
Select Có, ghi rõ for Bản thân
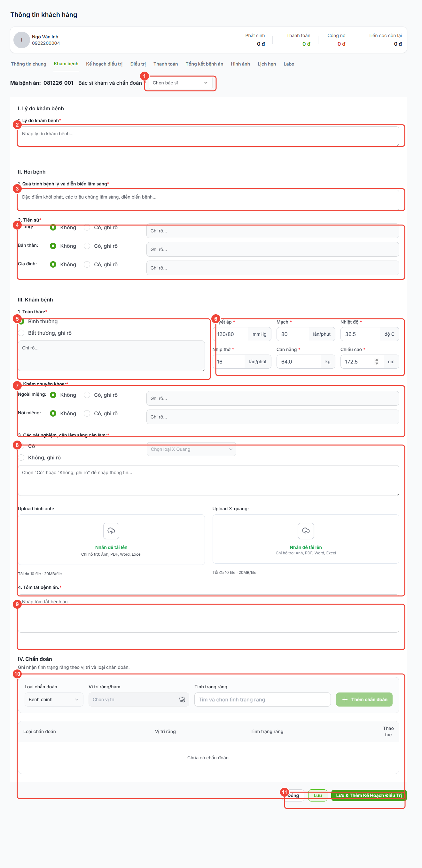(87, 246)
